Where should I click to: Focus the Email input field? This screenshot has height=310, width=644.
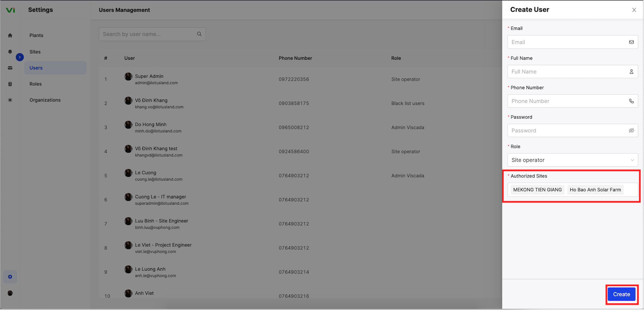click(x=573, y=42)
